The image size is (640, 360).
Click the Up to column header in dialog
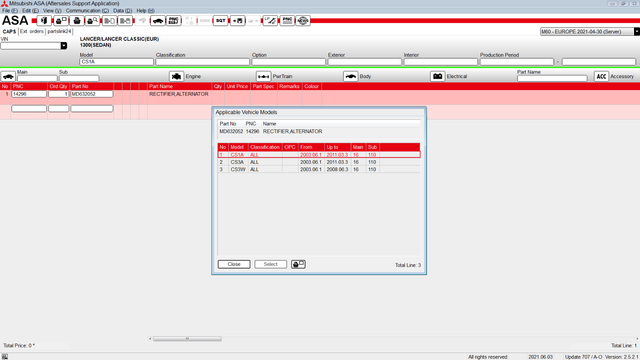point(337,147)
